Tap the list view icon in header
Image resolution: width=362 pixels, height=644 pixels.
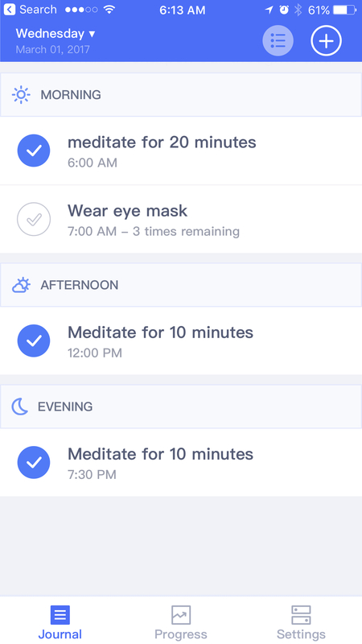click(x=278, y=40)
